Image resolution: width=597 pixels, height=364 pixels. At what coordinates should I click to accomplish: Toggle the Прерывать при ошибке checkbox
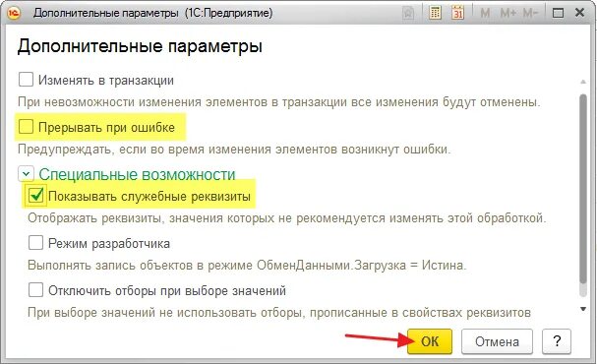point(26,127)
